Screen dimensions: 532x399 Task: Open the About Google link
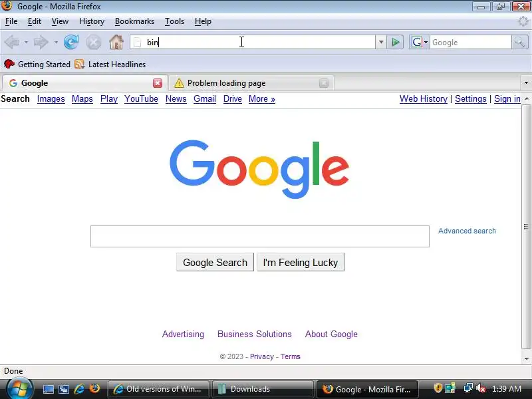[331, 334]
